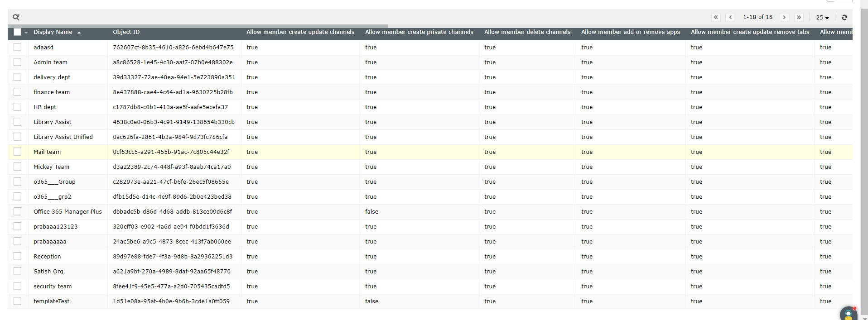
Task: Click the false value in templateTest row
Action: coord(371,301)
